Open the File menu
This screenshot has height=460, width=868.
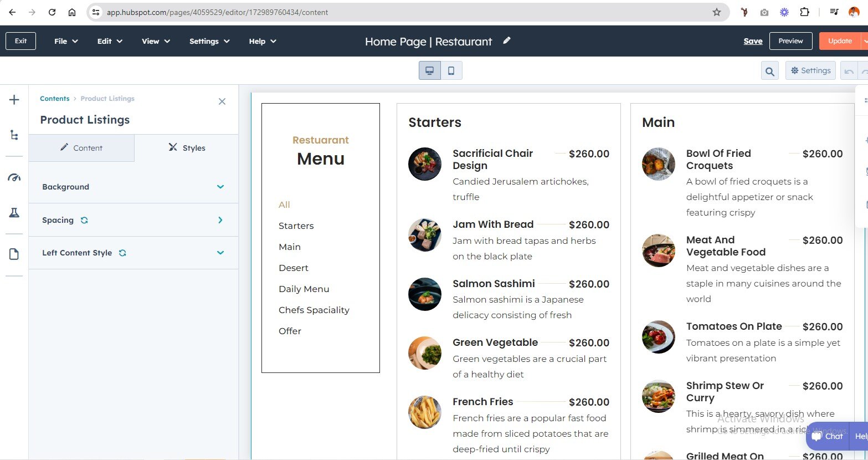point(66,41)
